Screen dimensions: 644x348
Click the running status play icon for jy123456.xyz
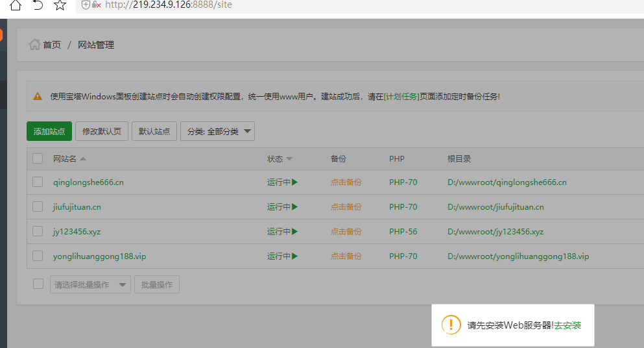point(294,232)
